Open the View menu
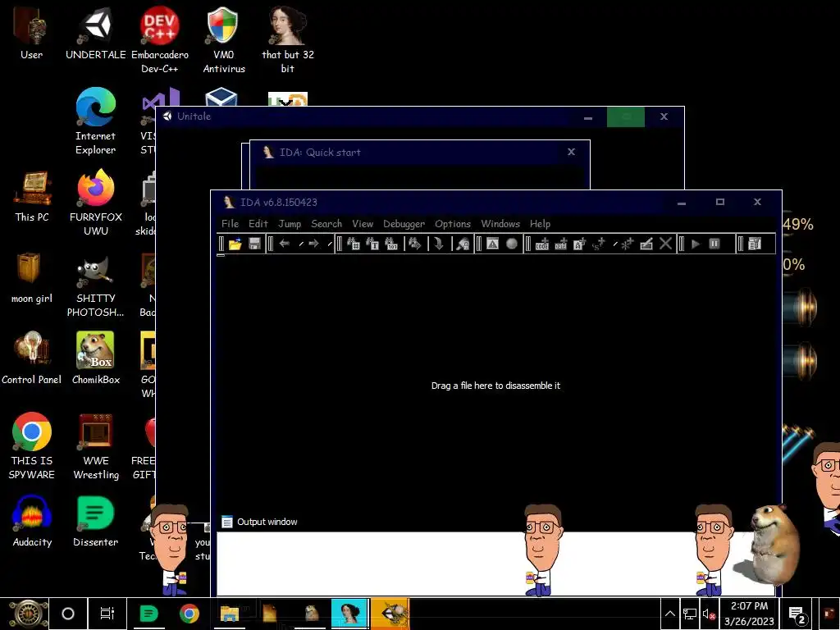The width and height of the screenshot is (840, 630). [x=363, y=224]
